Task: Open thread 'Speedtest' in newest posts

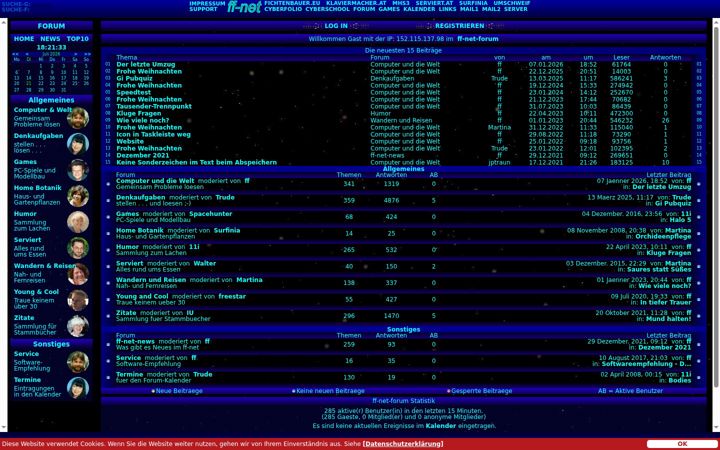Action: (x=133, y=93)
